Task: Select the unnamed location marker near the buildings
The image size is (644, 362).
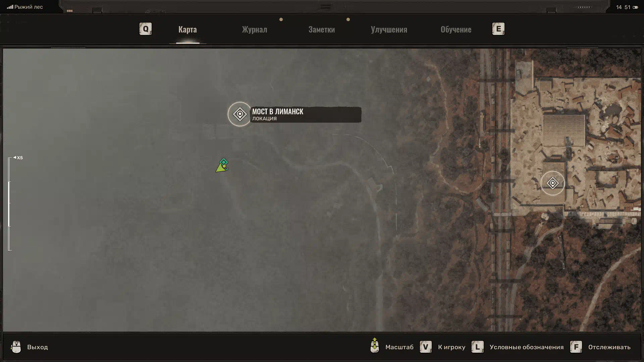Action: click(552, 183)
